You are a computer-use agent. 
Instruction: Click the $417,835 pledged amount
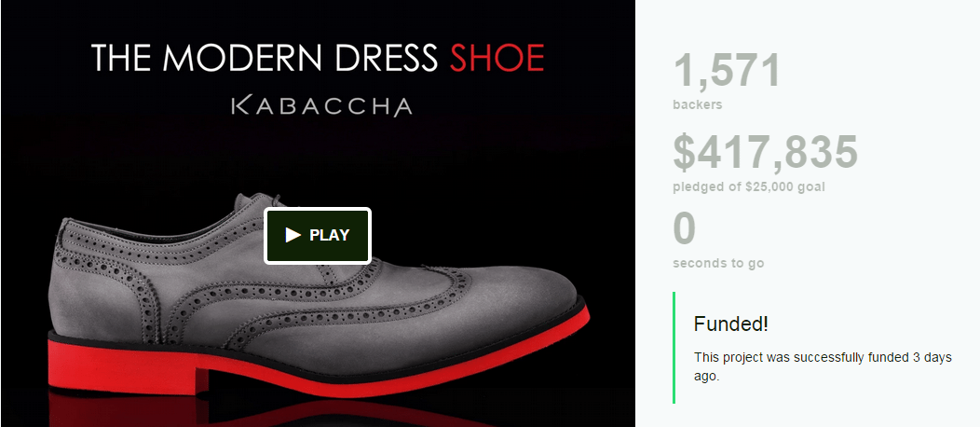pyautogui.click(x=765, y=153)
